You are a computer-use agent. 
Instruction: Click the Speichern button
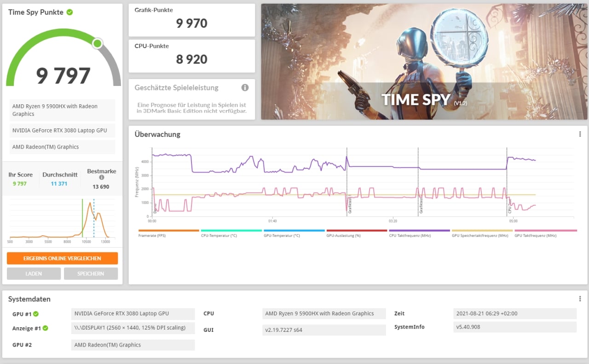coord(91,273)
